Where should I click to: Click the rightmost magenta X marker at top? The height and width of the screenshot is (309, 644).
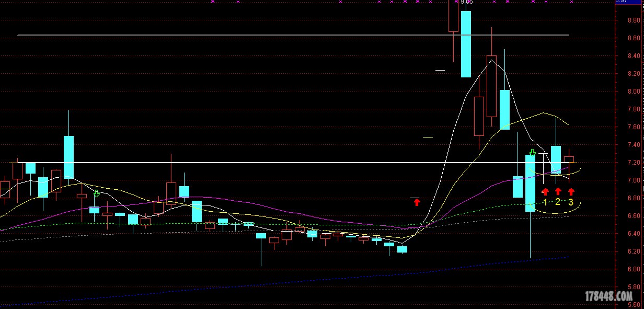(x=571, y=2)
